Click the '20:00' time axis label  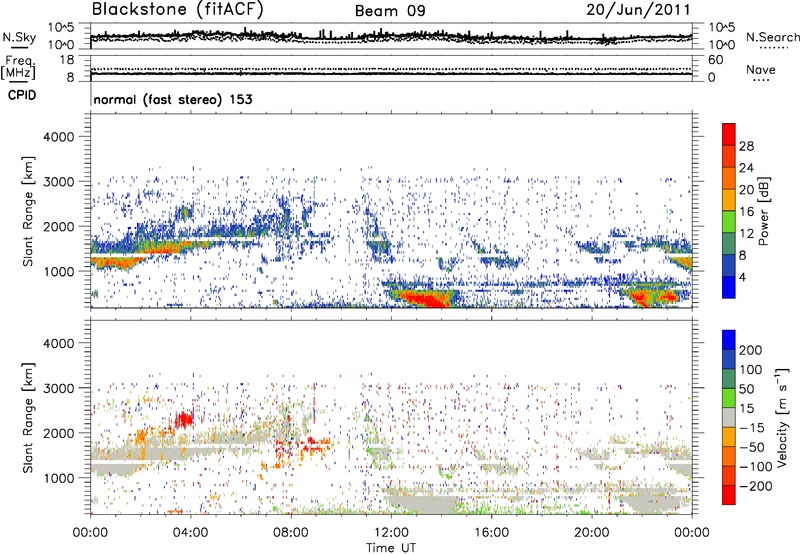[x=592, y=533]
